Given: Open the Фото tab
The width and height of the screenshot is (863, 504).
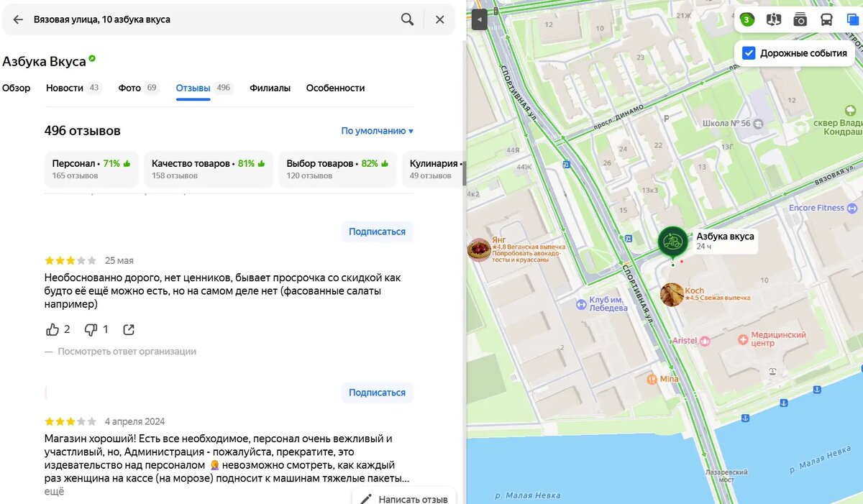Looking at the screenshot, I should 138,88.
